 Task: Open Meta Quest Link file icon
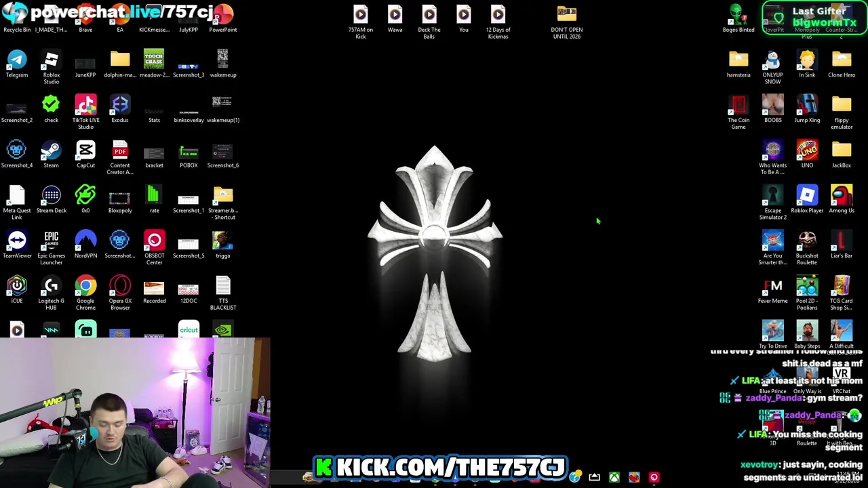[17, 203]
